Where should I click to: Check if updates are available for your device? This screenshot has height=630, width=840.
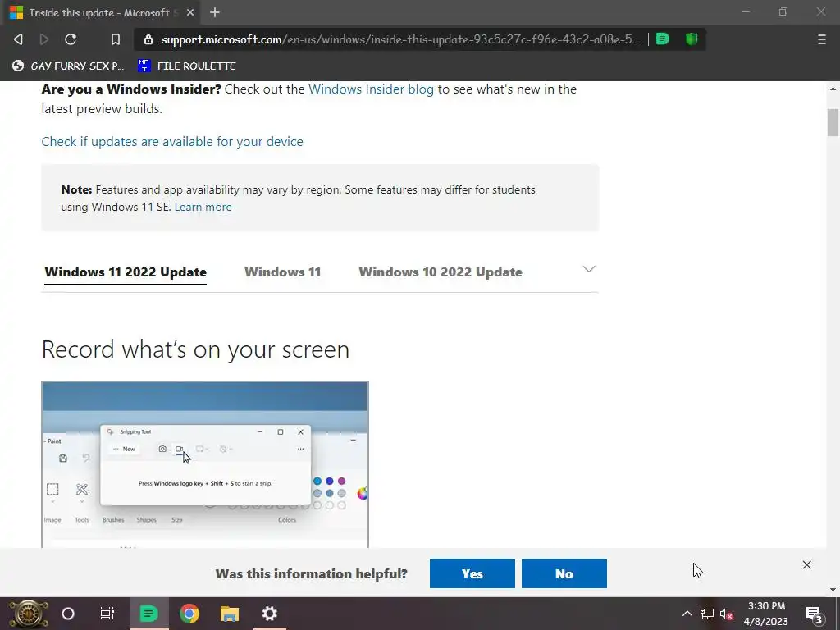tap(172, 141)
